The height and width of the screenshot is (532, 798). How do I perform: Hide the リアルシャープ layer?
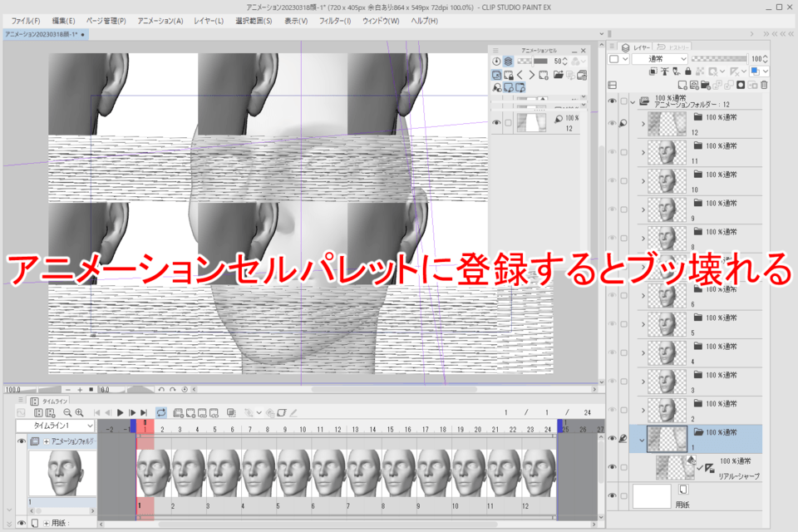[x=613, y=467]
